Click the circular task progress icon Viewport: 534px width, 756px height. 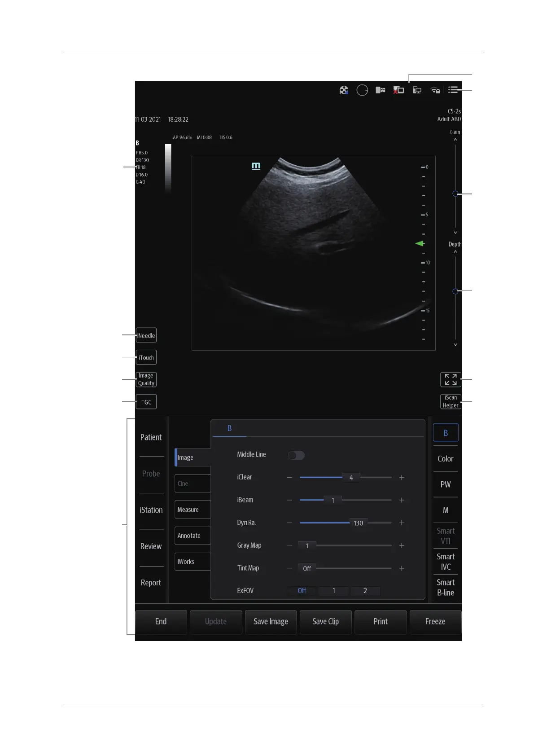point(362,90)
